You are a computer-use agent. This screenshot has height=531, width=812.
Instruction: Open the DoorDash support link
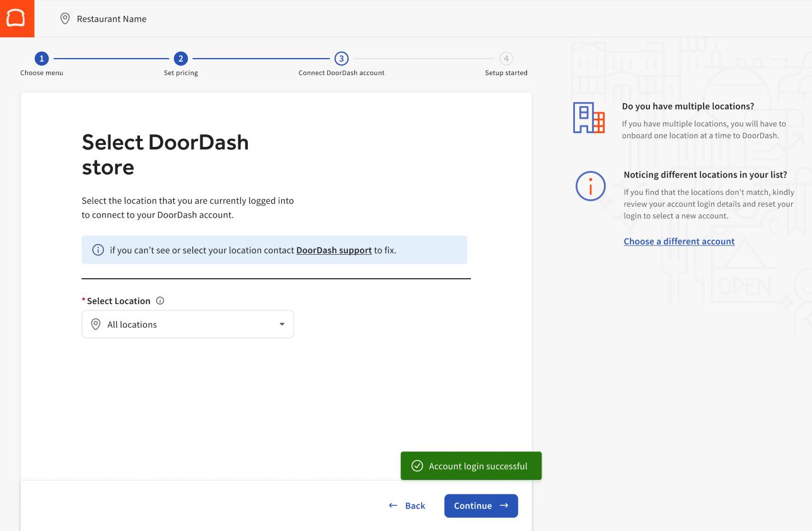click(x=333, y=250)
